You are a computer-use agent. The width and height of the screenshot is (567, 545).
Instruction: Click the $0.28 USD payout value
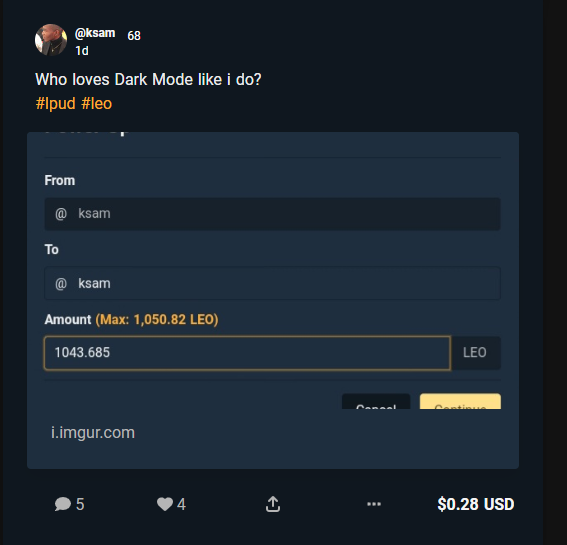coord(476,504)
